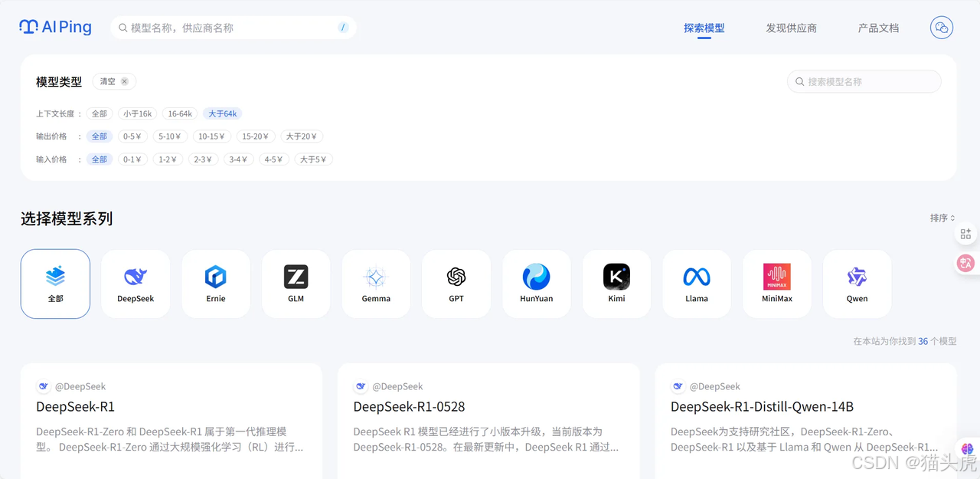980x479 pixels.
Task: Open the DeepSeek-R1-Distill-Qwen-14B model title
Action: pyautogui.click(x=762, y=406)
